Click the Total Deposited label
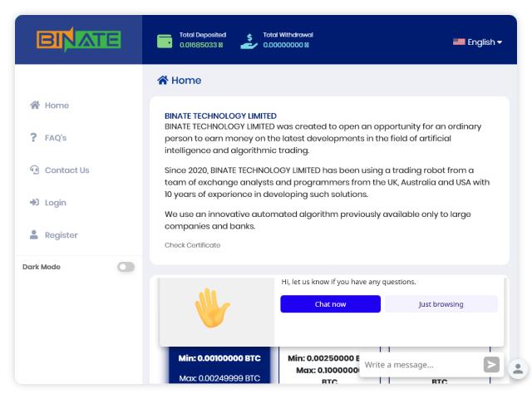Viewport: 532px width, 399px height. pos(203,35)
